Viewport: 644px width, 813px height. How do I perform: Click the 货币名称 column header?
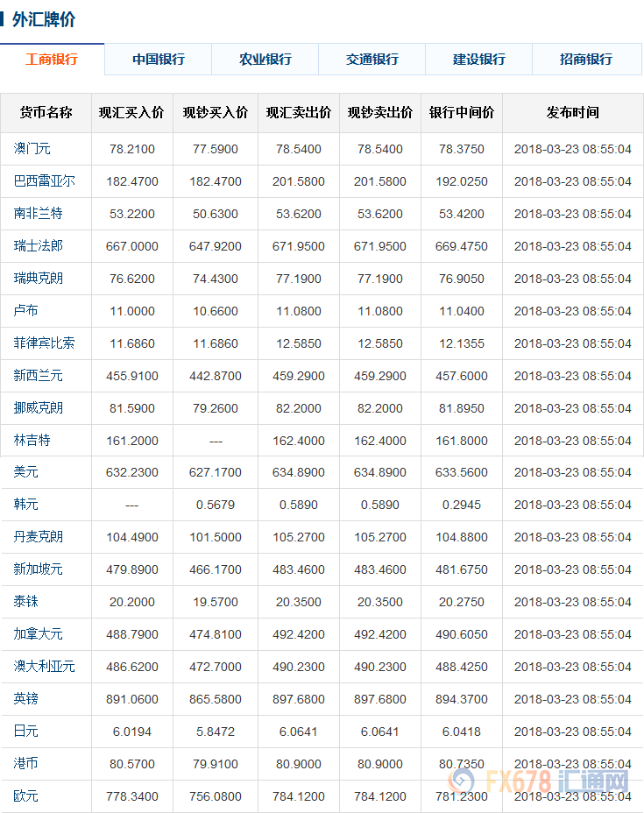(46, 112)
